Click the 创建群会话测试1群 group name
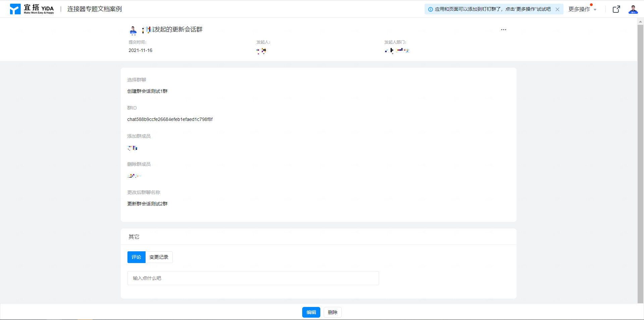 [x=147, y=91]
